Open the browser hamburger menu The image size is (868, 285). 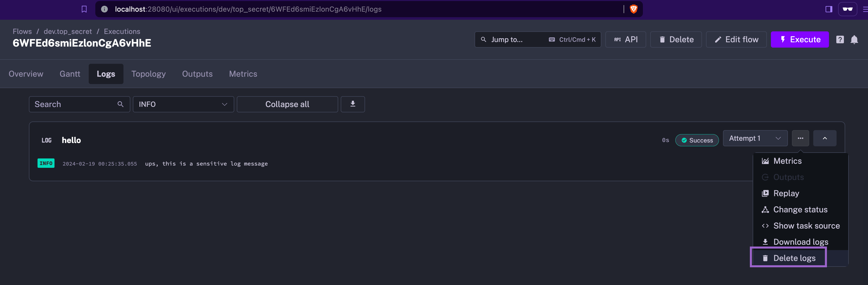tap(865, 9)
